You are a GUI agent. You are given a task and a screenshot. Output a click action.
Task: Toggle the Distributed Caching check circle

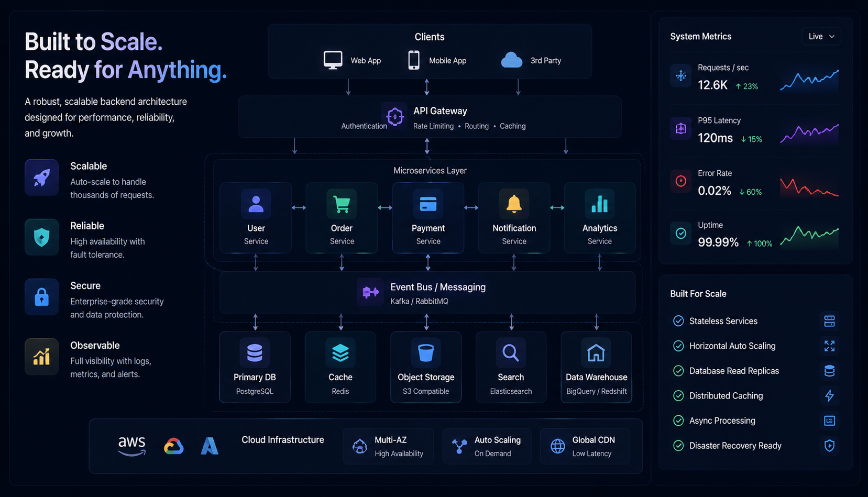pos(678,395)
